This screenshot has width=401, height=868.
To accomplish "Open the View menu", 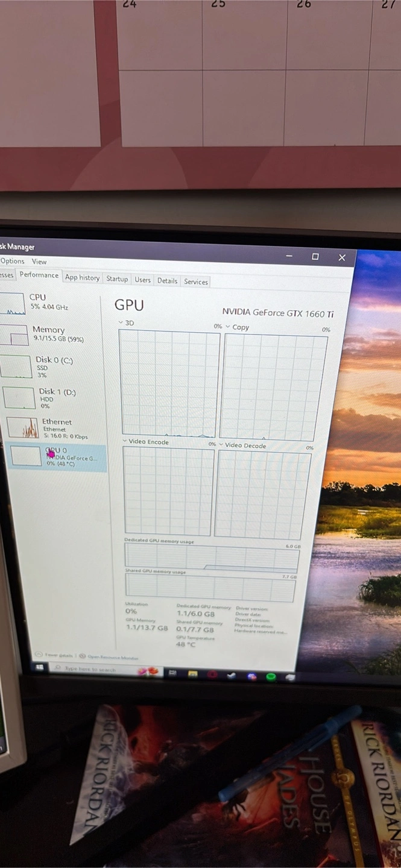I will (39, 262).
